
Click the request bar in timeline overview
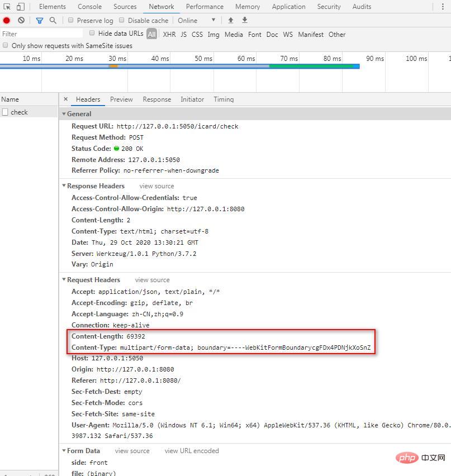point(180,66)
